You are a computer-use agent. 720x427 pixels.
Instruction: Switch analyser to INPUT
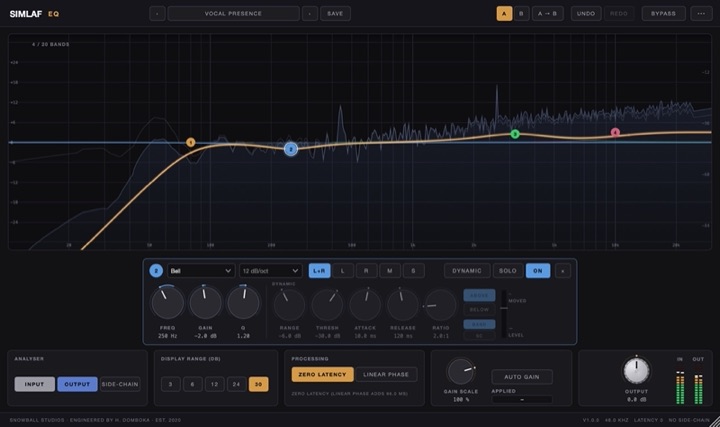point(34,384)
